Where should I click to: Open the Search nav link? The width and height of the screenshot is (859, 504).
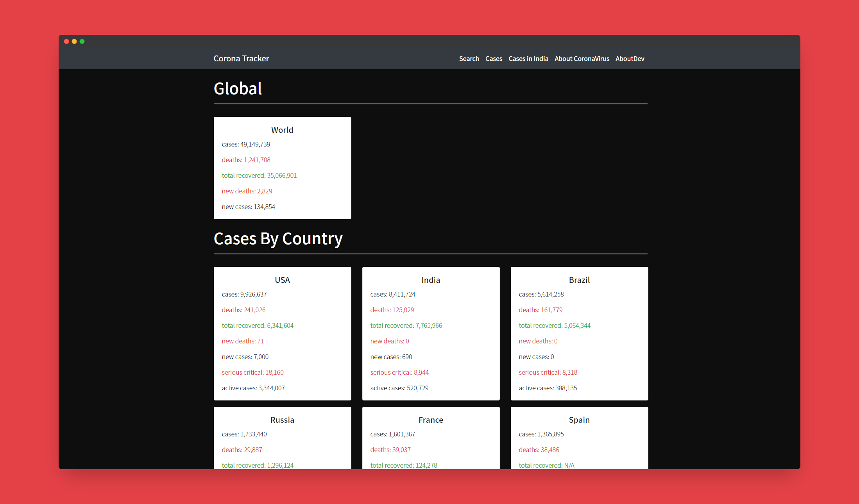click(469, 59)
